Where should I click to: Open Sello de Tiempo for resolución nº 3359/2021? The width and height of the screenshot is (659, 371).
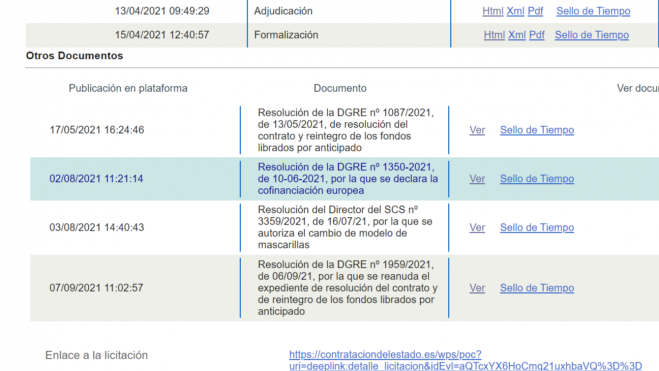pyautogui.click(x=537, y=228)
